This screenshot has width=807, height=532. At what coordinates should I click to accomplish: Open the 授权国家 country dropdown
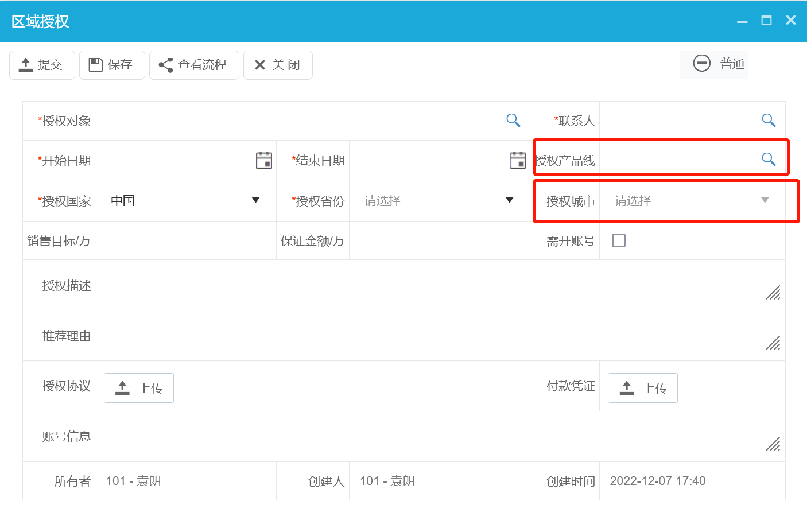point(255,200)
